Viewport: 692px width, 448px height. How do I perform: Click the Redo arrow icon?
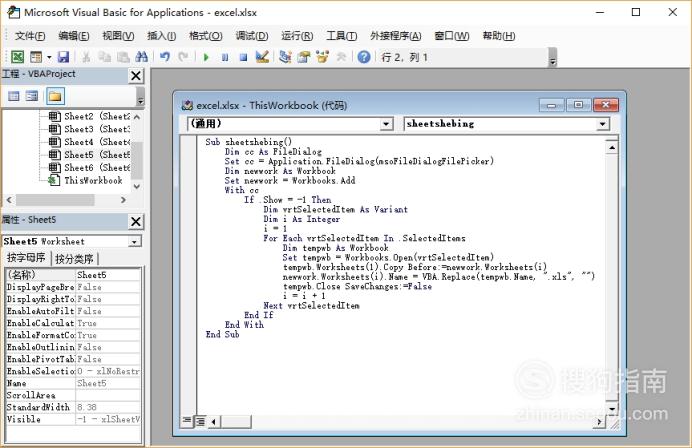click(183, 57)
